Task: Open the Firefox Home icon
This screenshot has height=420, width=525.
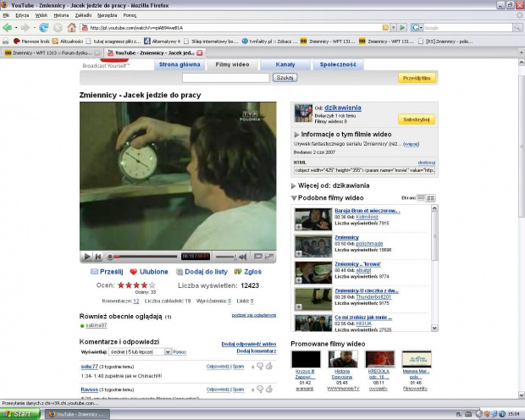Action: 71,28
